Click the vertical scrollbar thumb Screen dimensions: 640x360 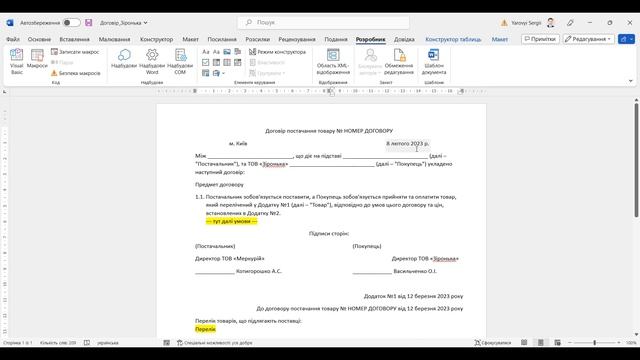636,160
